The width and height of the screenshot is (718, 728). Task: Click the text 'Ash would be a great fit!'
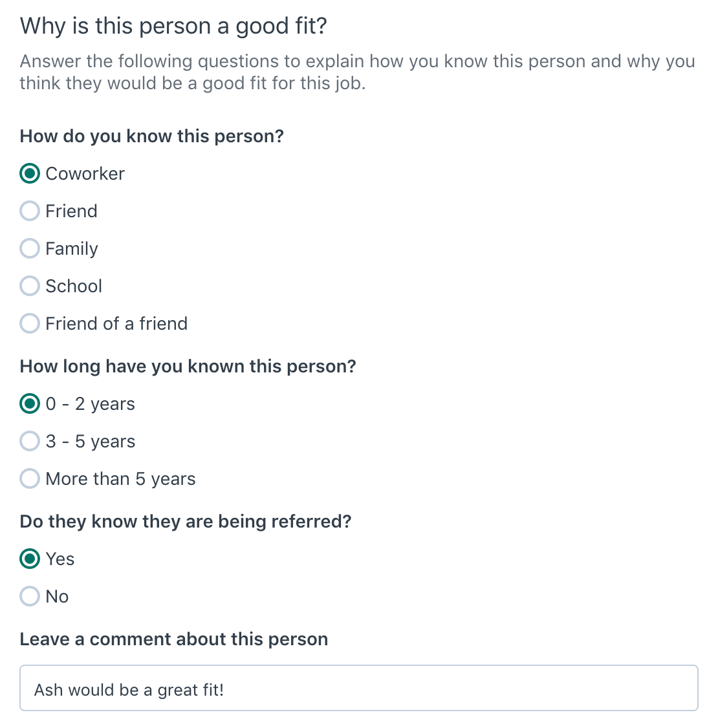pyautogui.click(x=127, y=689)
